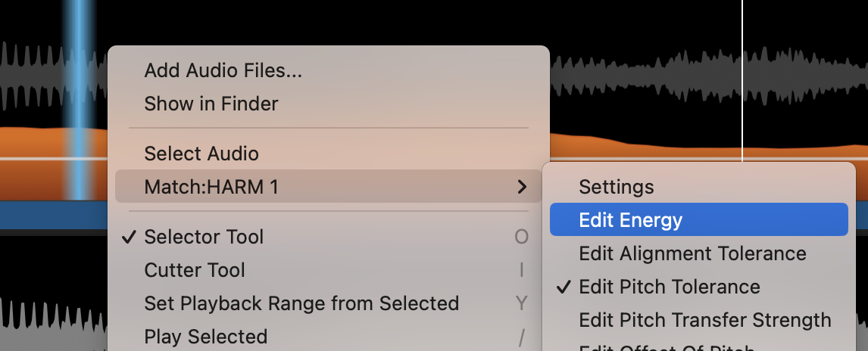Expand the Match:HARM 1 submenu arrow
Screen dimensions: 868x351
pyautogui.click(x=521, y=186)
